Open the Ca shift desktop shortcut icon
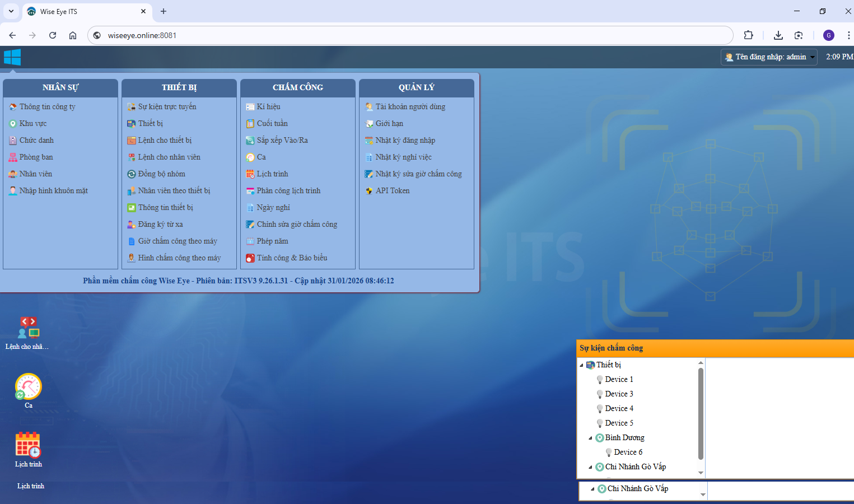The width and height of the screenshot is (854, 504). click(x=29, y=386)
